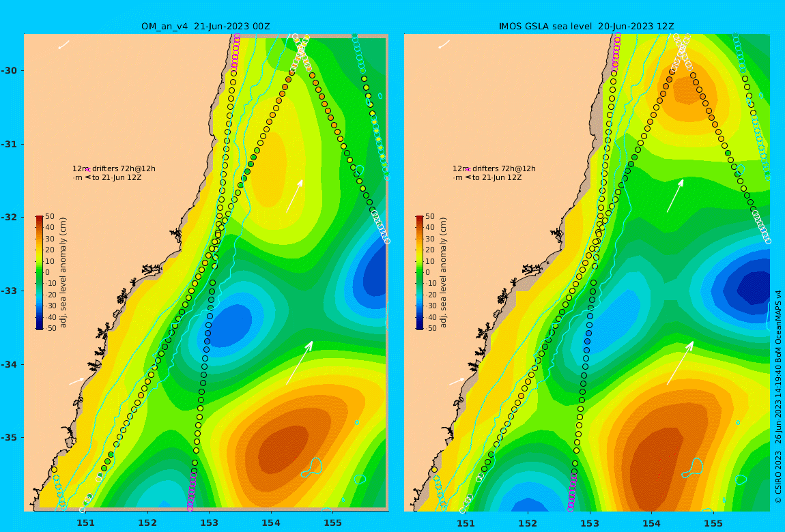Click "drifters 72h@12h" legend text on the left map
This screenshot has height=532, width=785.
point(124,169)
